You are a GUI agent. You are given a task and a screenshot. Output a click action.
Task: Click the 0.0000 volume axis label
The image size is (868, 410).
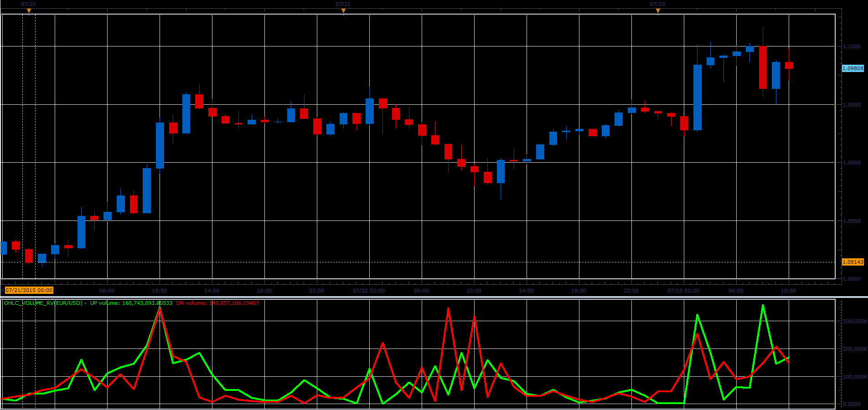tap(852, 404)
